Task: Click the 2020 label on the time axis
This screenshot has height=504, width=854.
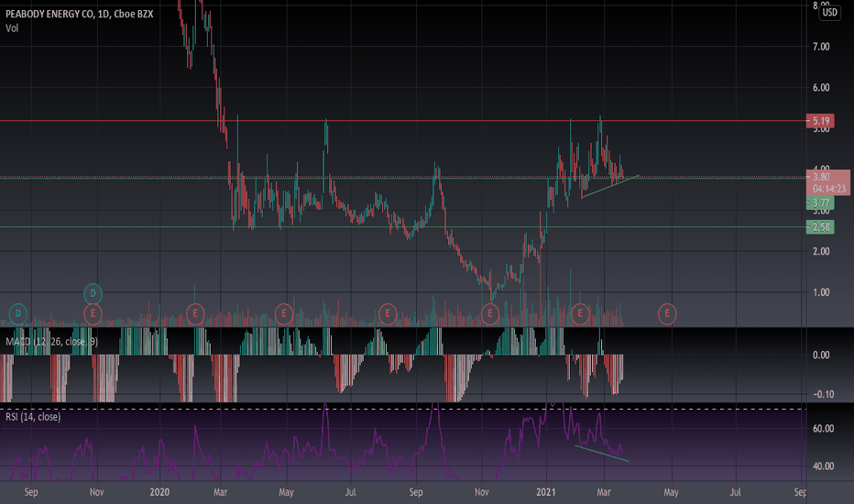Action: point(159,492)
